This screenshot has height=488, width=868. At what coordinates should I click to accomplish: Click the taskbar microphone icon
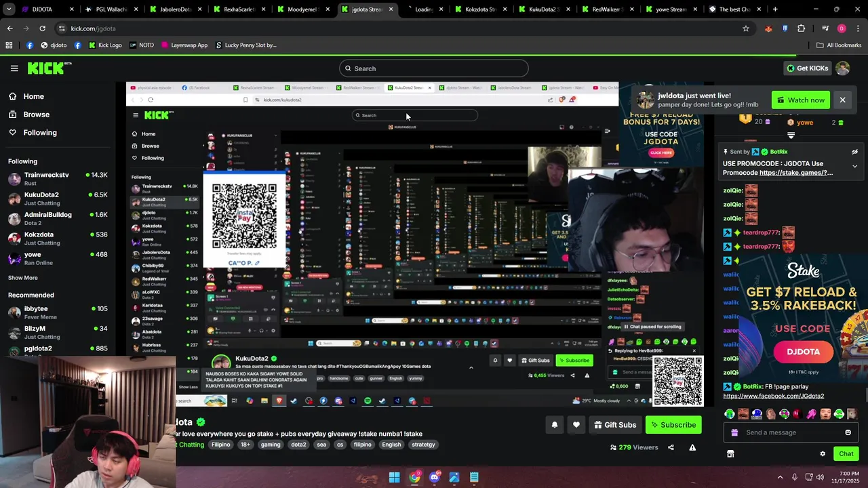[794, 477]
